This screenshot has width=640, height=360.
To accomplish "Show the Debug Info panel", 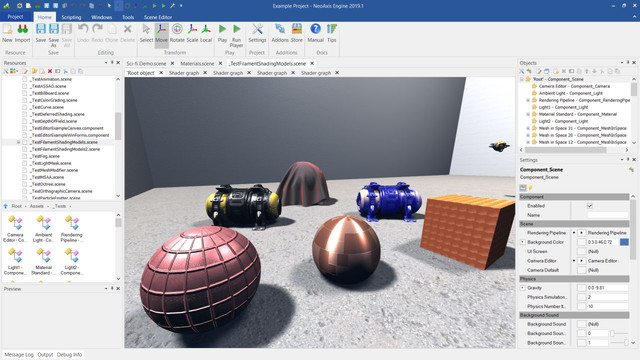I will 69,355.
